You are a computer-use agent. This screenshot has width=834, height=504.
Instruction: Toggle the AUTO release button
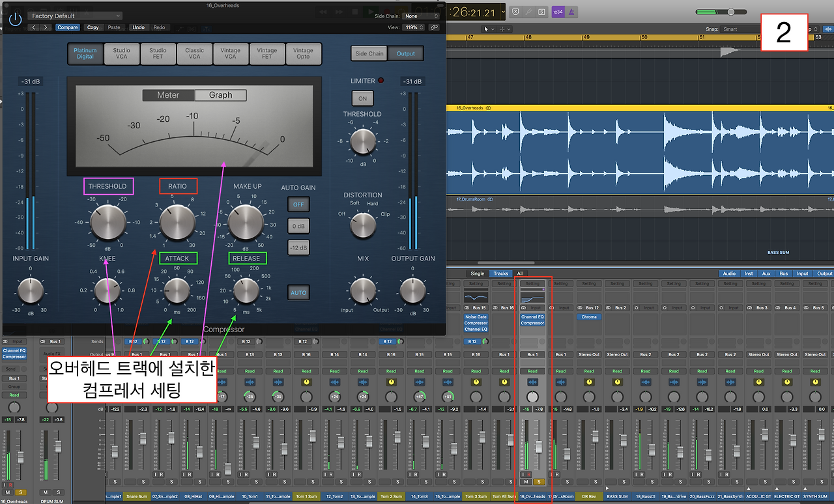click(x=298, y=292)
